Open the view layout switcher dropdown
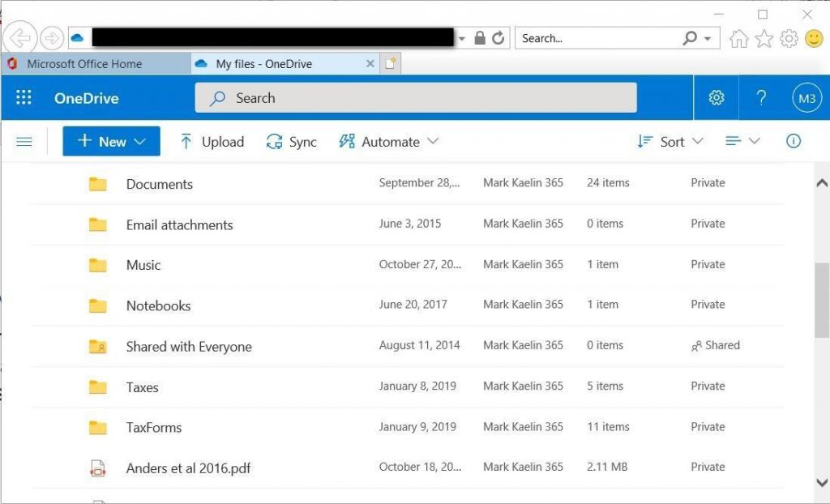The height and width of the screenshot is (504, 830). point(742,141)
